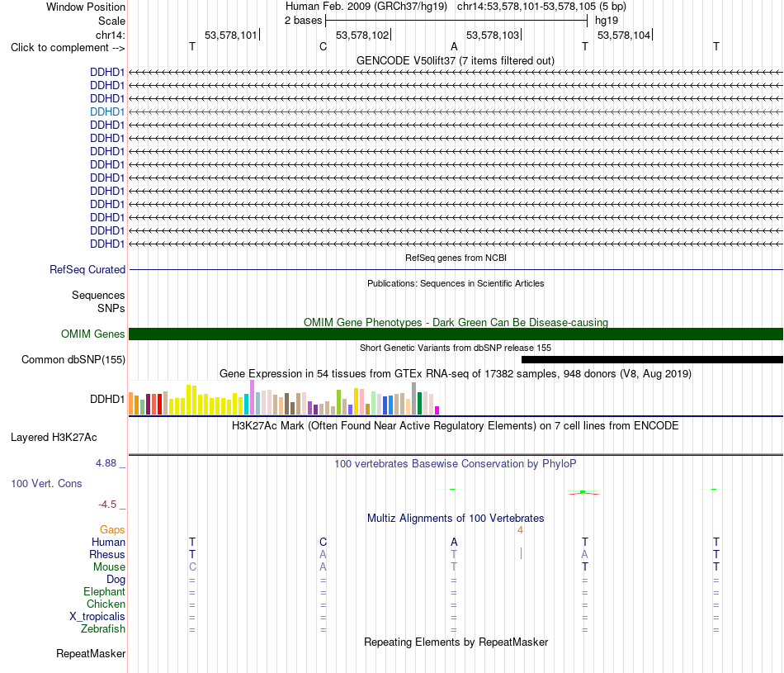The width and height of the screenshot is (784, 673).
Task: Click base C in the Mouse alignment row
Action: click(192, 567)
